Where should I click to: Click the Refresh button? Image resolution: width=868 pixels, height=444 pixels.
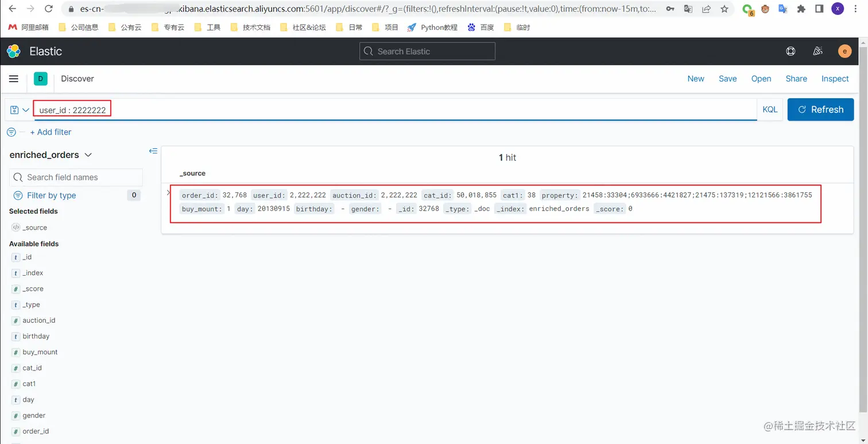tap(820, 109)
